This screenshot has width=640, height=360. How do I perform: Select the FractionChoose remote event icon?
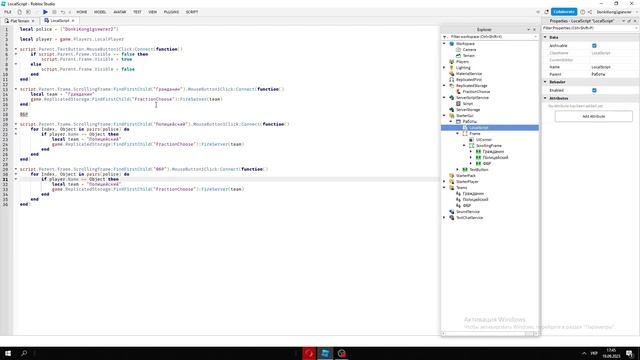coord(458,92)
